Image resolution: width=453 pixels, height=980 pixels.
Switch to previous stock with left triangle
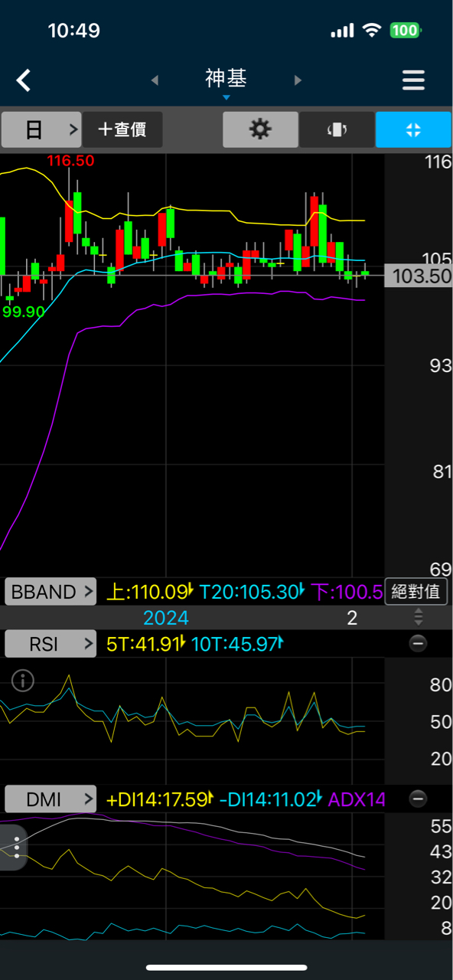click(155, 80)
